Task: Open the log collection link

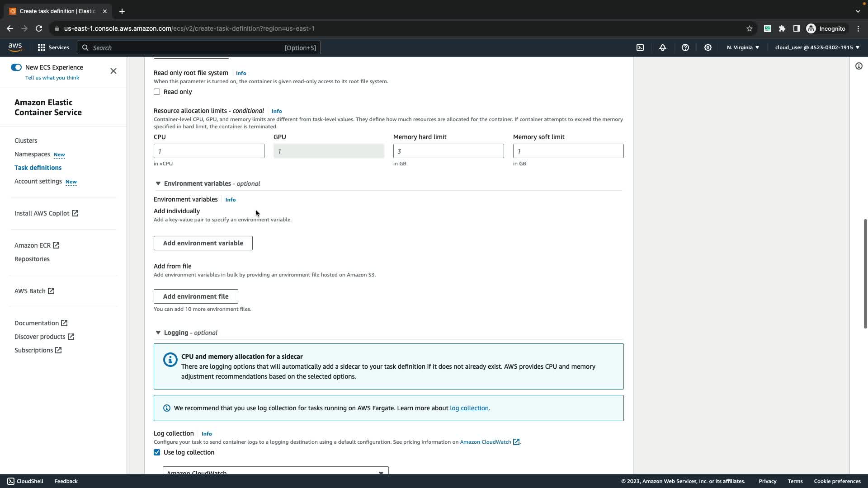Action: tap(469, 408)
